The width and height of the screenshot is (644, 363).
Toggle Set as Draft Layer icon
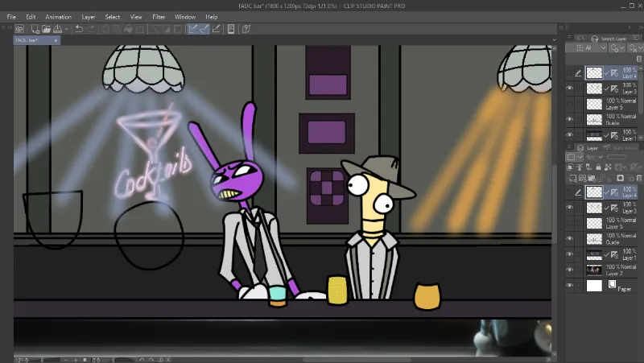(589, 167)
